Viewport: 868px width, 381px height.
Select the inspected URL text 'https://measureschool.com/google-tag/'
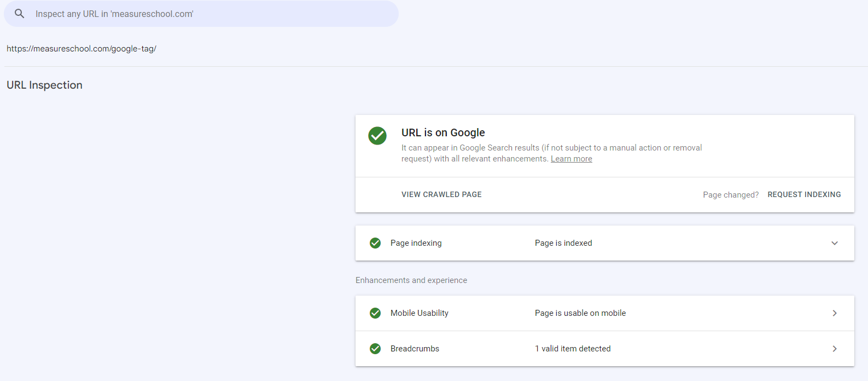(x=81, y=49)
